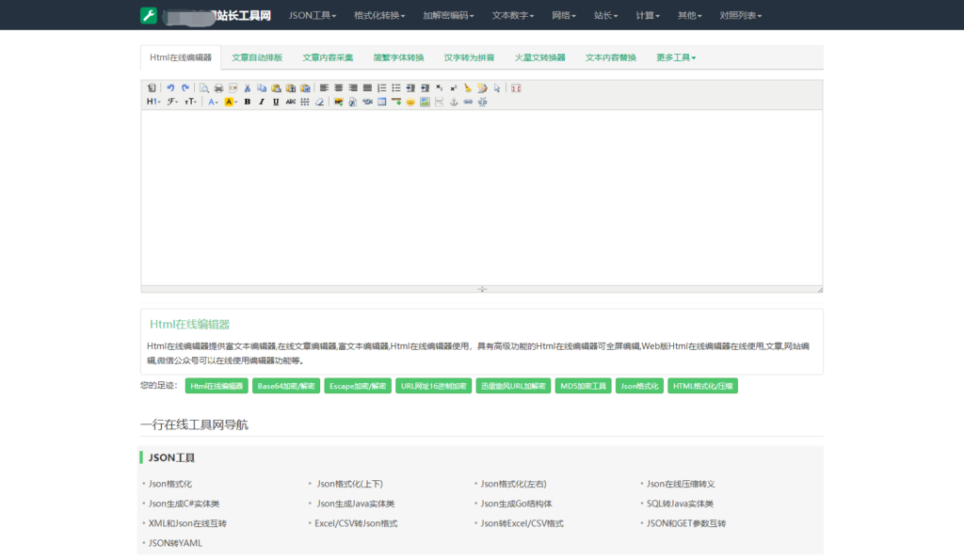Toggle bold formatting

point(247,102)
